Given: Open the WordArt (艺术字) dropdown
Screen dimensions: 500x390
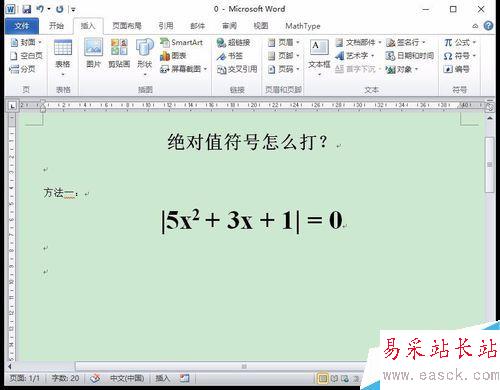Looking at the screenshot, I should tap(355, 56).
